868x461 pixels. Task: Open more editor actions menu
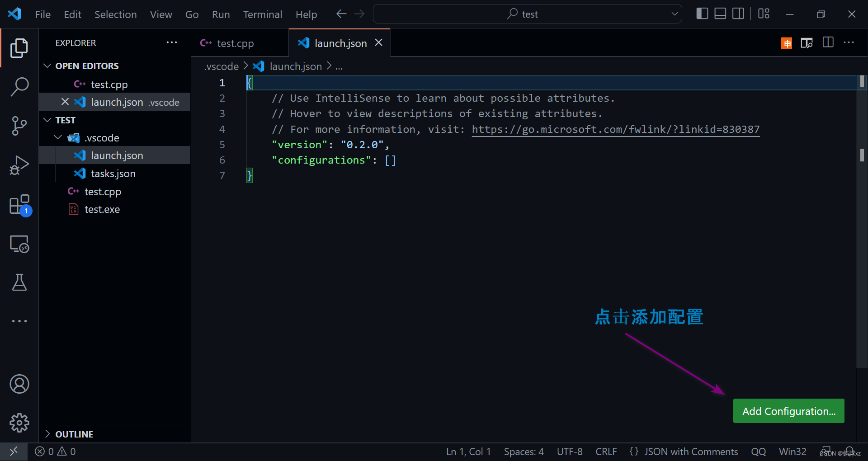pos(849,42)
